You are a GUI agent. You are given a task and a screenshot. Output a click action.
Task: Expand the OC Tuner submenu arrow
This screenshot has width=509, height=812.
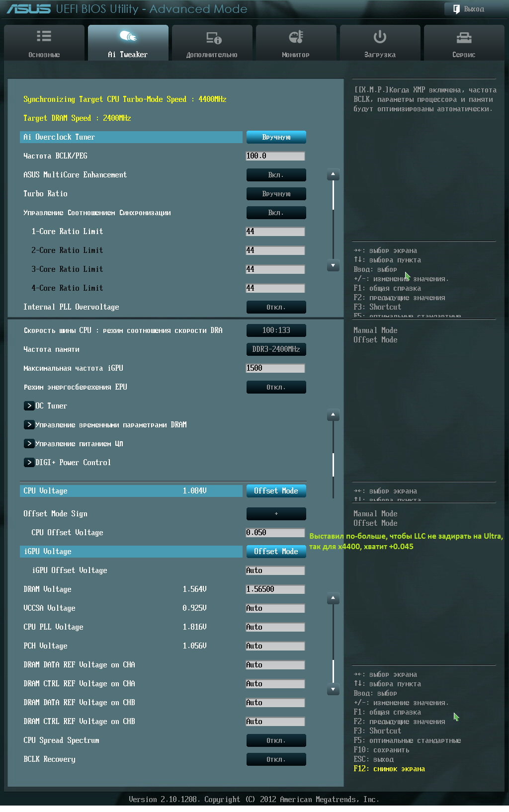(x=29, y=406)
